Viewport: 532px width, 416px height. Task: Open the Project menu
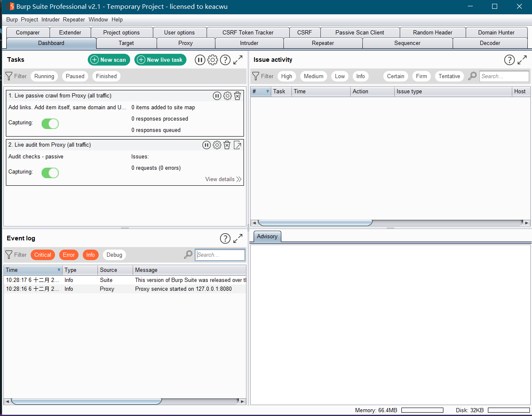click(x=29, y=19)
